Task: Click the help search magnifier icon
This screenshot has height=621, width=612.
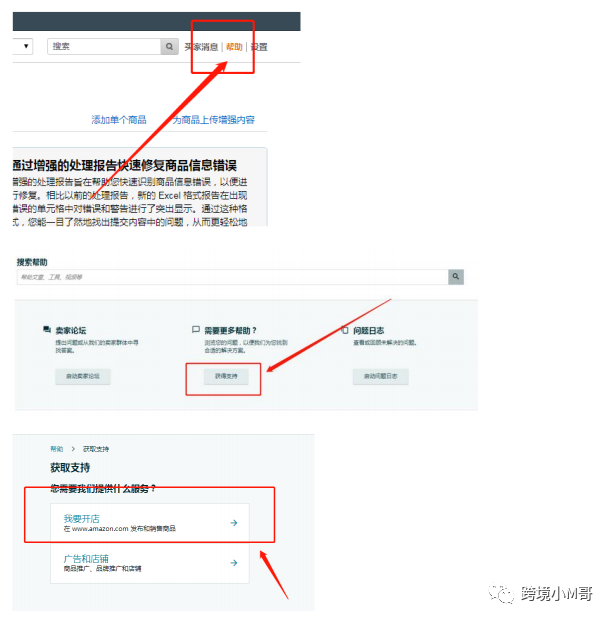Action: (456, 277)
